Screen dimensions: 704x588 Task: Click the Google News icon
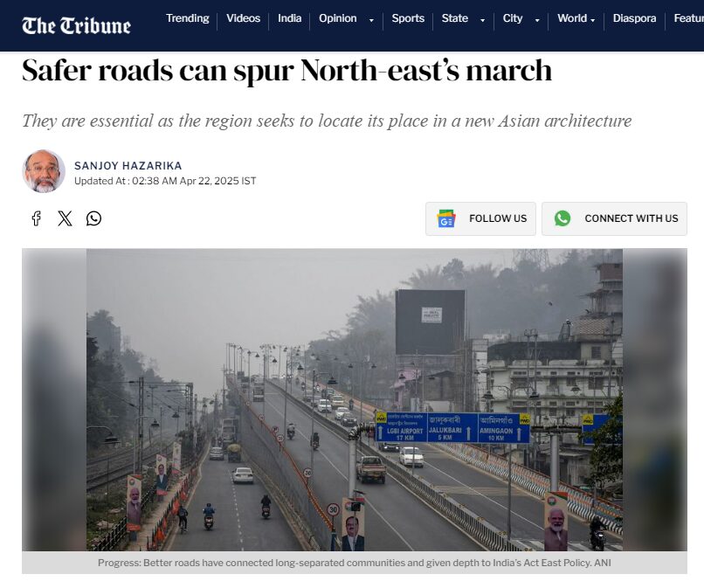coord(446,218)
